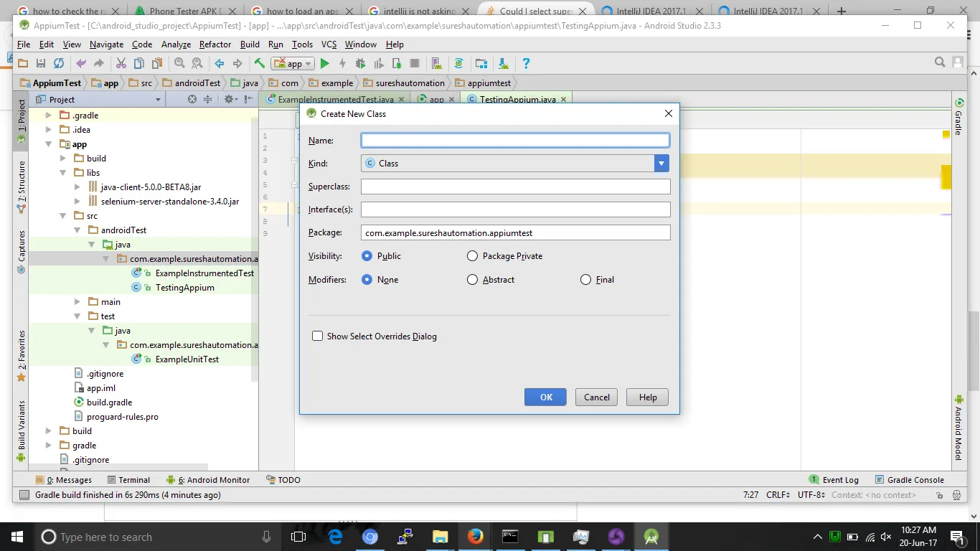Click the Copy toolbar icon

coord(139,64)
